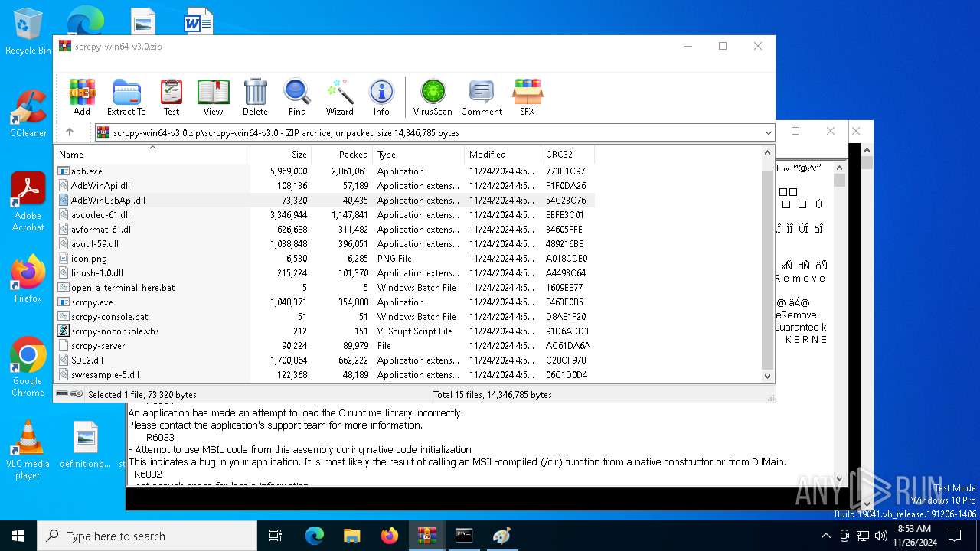Click the Add toolbar icon in WinRAR
This screenshot has width=980, height=551.
click(x=82, y=97)
